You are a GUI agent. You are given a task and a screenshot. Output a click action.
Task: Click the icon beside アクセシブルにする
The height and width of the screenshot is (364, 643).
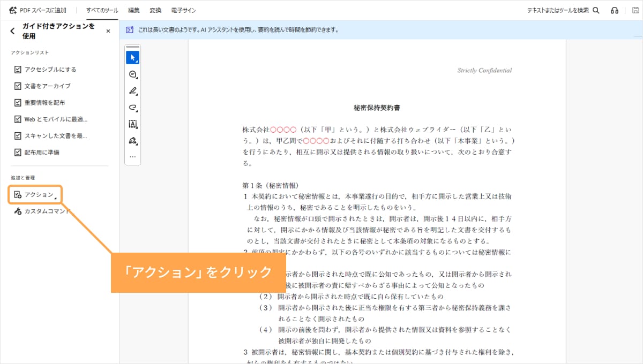pyautogui.click(x=18, y=70)
